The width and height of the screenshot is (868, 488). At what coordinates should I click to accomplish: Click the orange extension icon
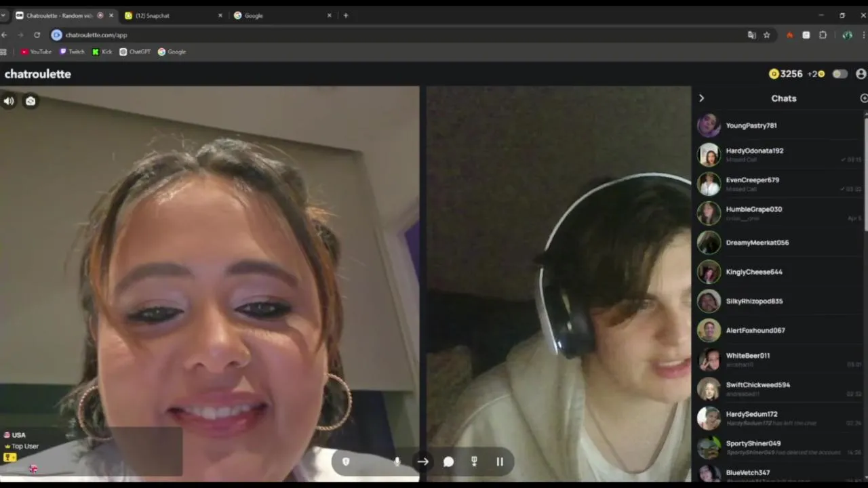789,35
